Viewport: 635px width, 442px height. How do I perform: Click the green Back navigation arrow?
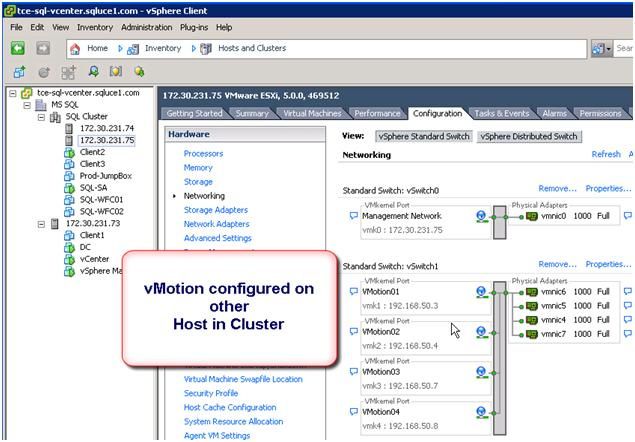[17, 48]
